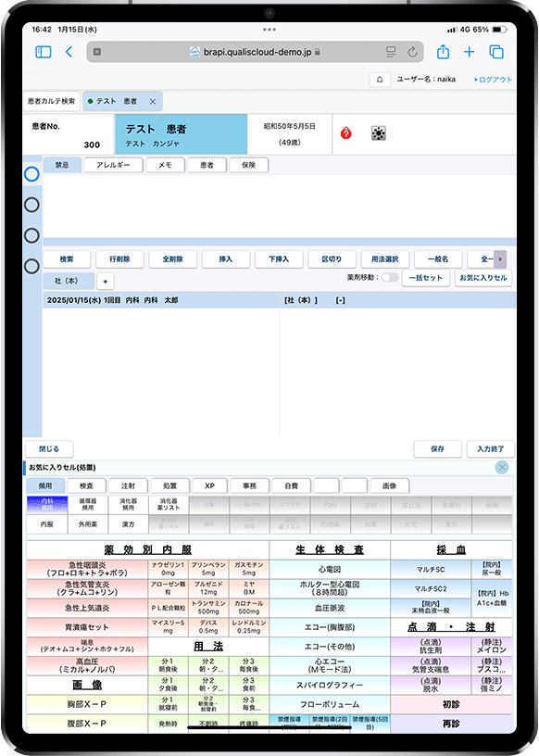Open the XP favorites tab
Viewport: 539px width, 756px height.
point(209,485)
